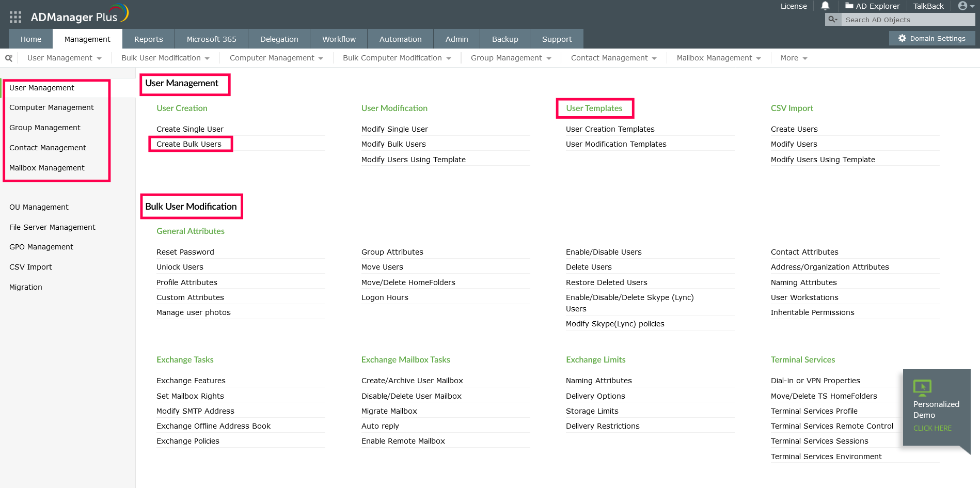
Task: Expand the Bulk User Modification dropdown
Action: 165,58
